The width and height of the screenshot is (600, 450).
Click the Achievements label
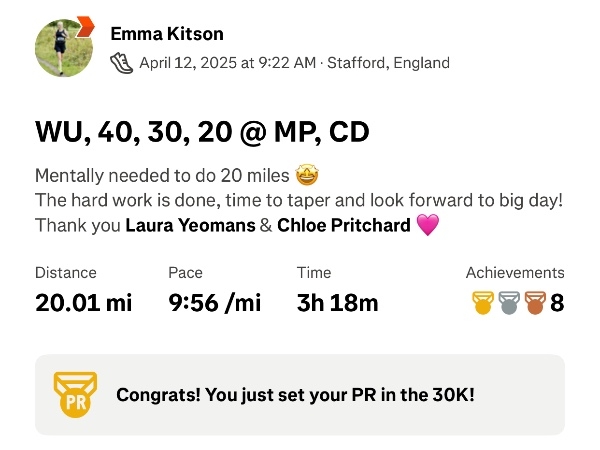click(515, 273)
